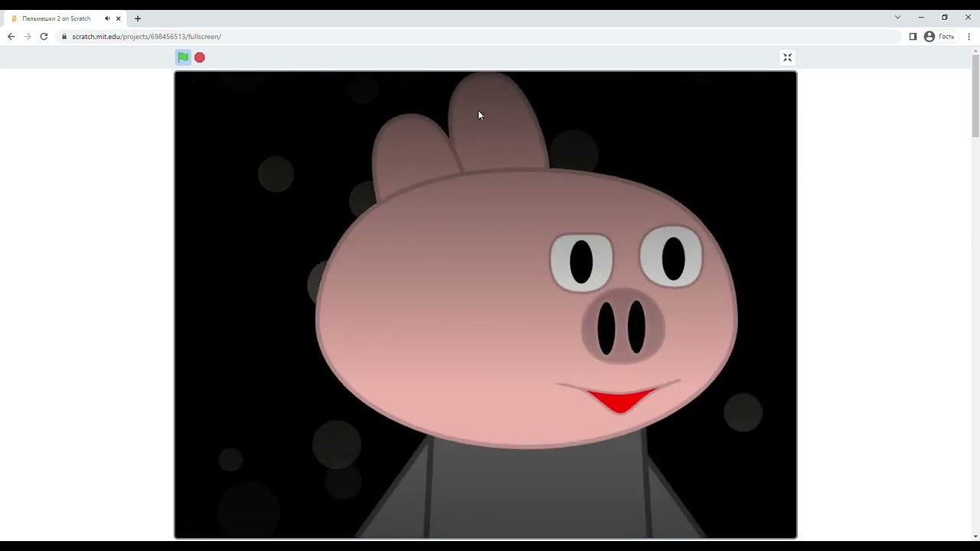Close the Пельмешки 2 on Scratch tab
The height and width of the screenshot is (551, 980).
pyautogui.click(x=119, y=18)
